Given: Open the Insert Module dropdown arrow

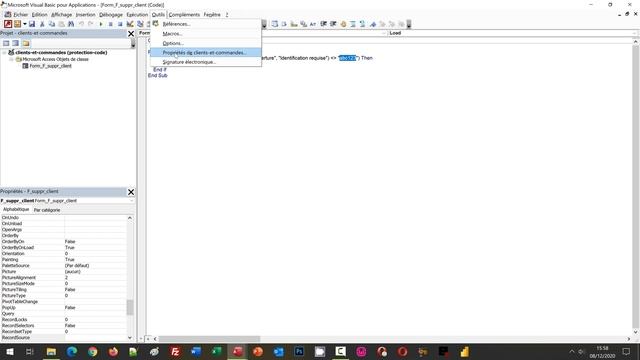Looking at the screenshot, I should coord(24,24).
